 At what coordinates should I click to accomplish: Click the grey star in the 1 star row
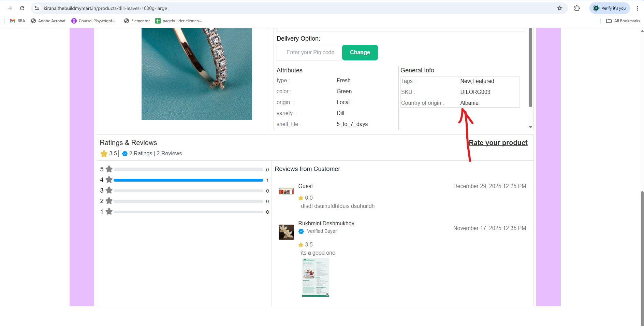pos(109,211)
